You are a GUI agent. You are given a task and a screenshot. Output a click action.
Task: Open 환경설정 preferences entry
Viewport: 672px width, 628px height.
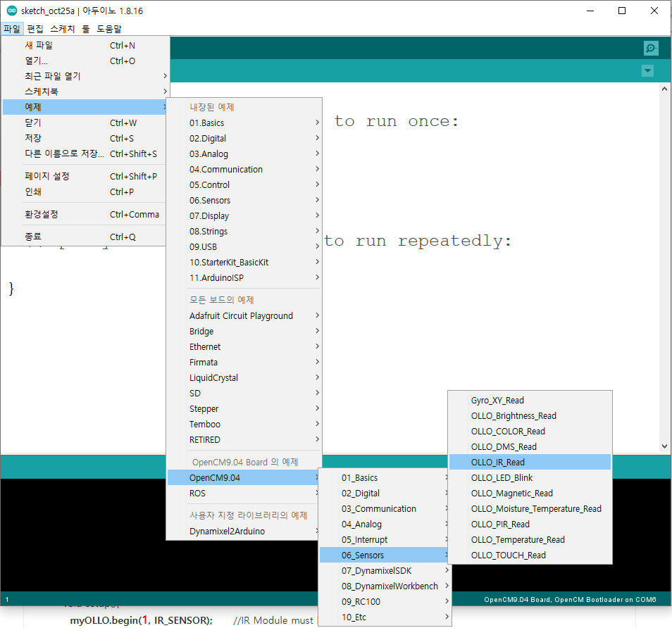84,214
